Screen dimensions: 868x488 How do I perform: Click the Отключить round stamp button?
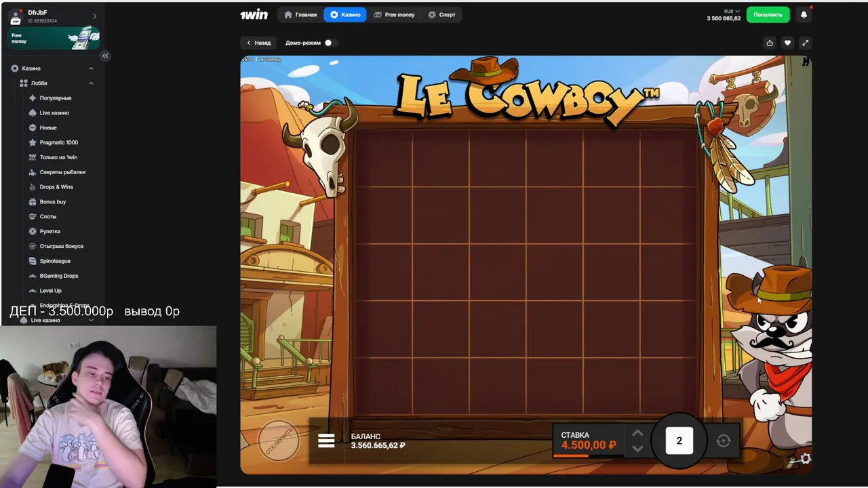pyautogui.click(x=279, y=441)
